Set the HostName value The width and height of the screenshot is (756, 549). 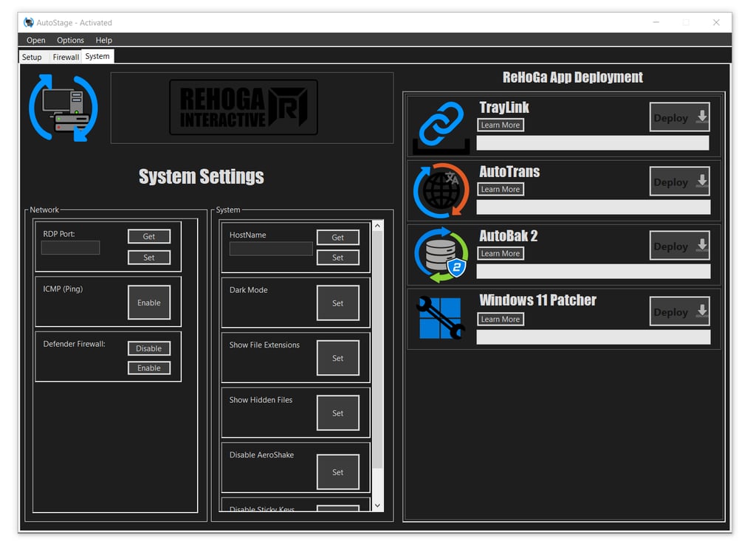338,258
